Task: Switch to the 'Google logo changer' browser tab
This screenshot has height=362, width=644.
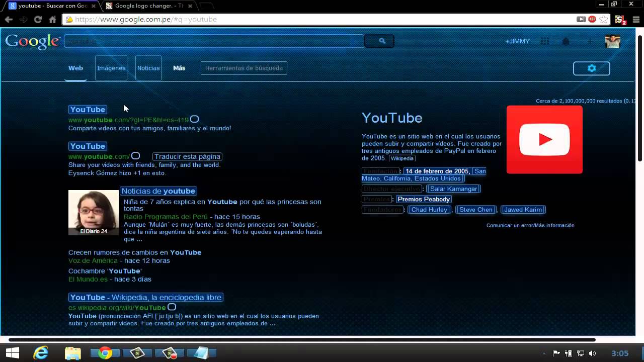Action: pos(149,6)
